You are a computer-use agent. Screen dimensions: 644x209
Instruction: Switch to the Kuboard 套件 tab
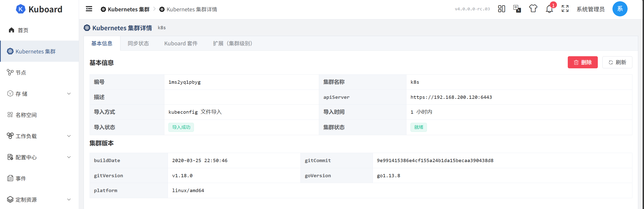(181, 43)
